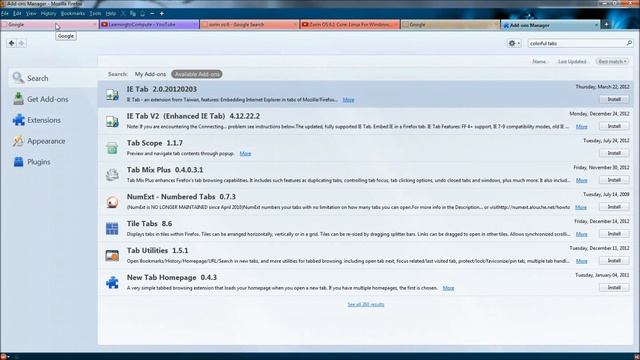Switch to the tan Google tab
The height and width of the screenshot is (360, 640).
tap(450, 24)
